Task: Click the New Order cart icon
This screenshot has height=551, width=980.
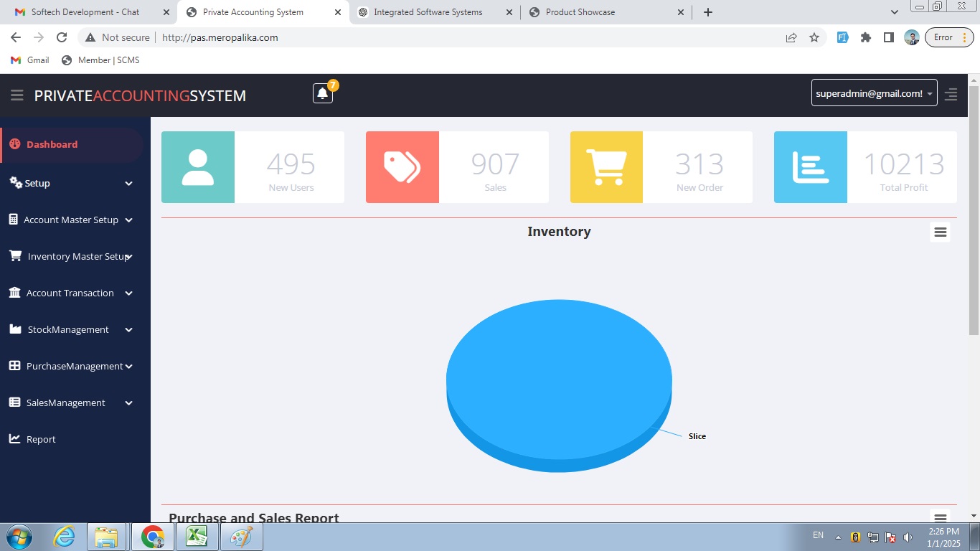Action: (x=606, y=167)
